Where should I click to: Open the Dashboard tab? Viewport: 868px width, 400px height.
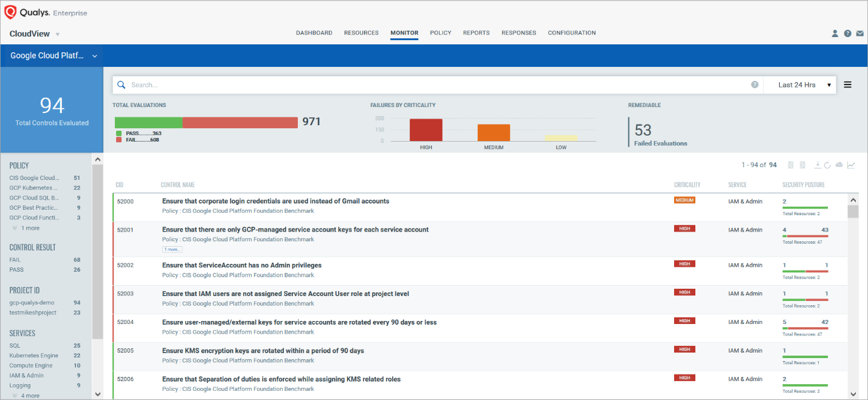314,33
